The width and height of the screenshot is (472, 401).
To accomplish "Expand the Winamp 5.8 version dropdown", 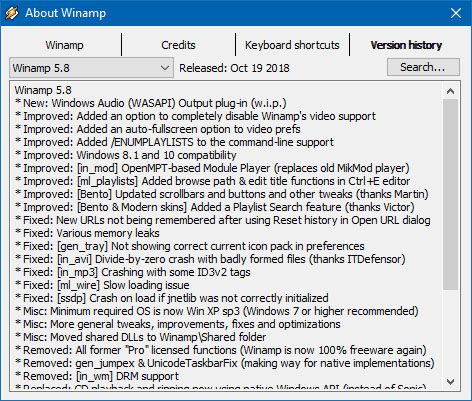I will coord(91,68).
